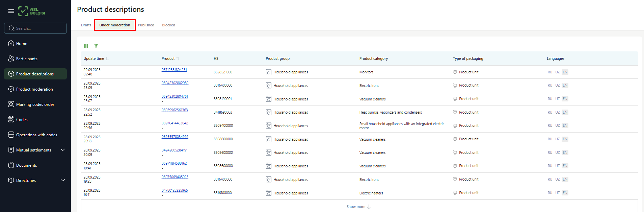Open Participants section in sidebar

pyautogui.click(x=27, y=59)
